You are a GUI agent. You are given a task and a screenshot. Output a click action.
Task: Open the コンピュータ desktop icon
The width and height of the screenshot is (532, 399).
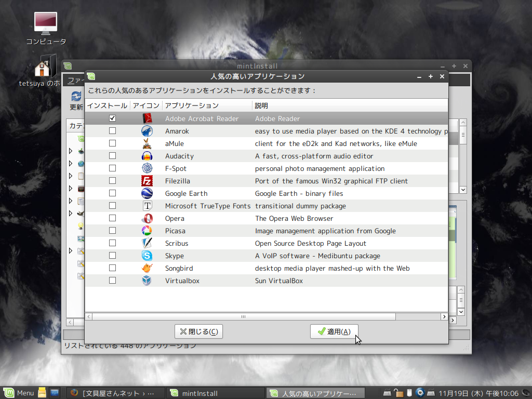pyautogui.click(x=46, y=24)
